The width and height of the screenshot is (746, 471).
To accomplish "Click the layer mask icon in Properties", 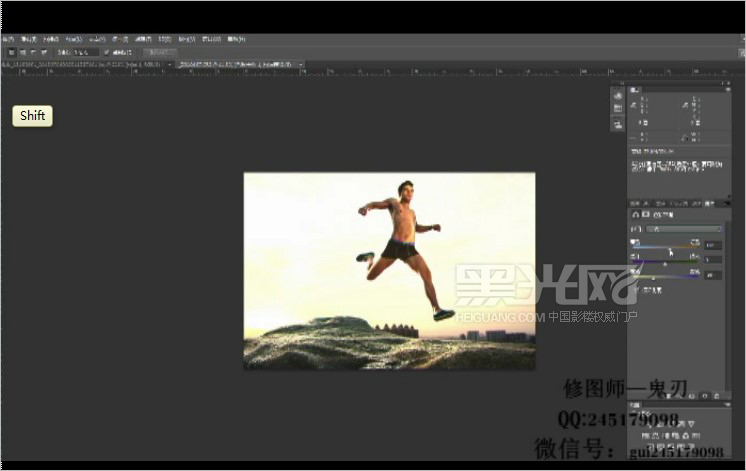I will click(x=646, y=215).
